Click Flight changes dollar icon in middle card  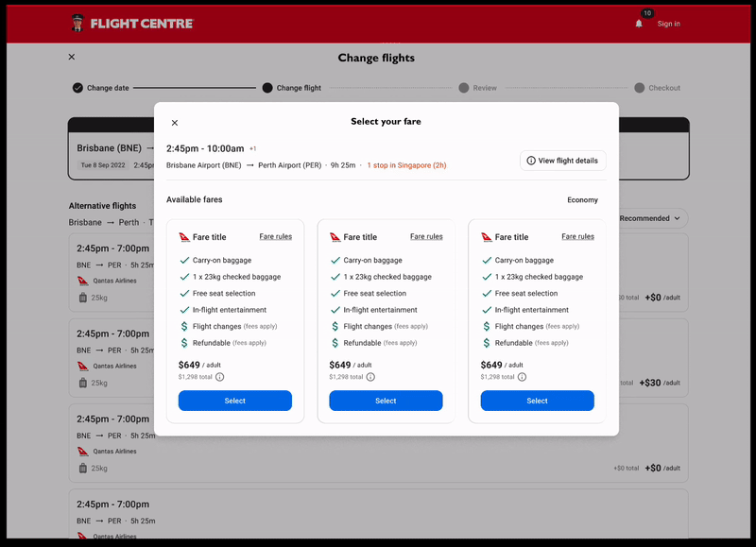(335, 326)
